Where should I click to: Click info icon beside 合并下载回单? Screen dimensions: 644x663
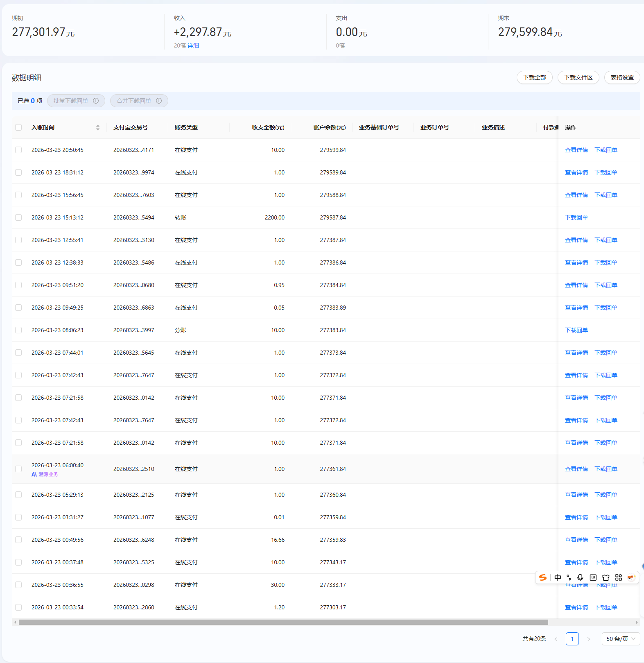pos(159,101)
